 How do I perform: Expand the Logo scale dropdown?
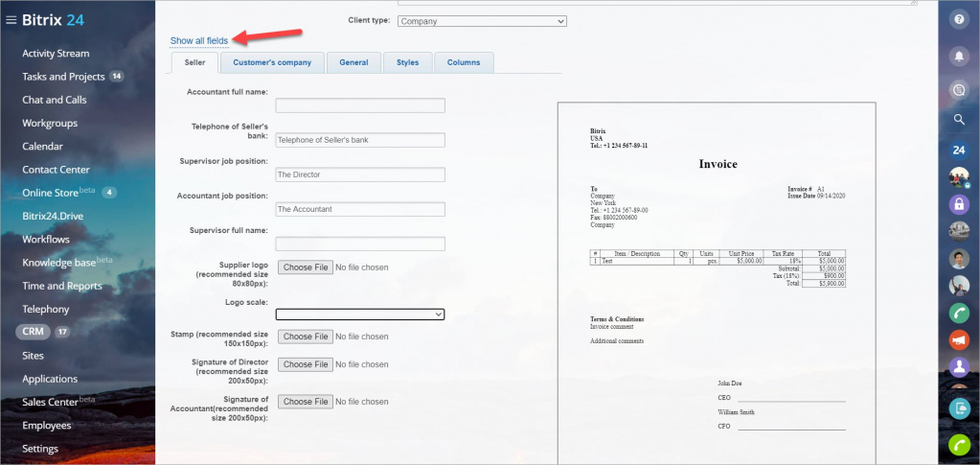click(360, 314)
